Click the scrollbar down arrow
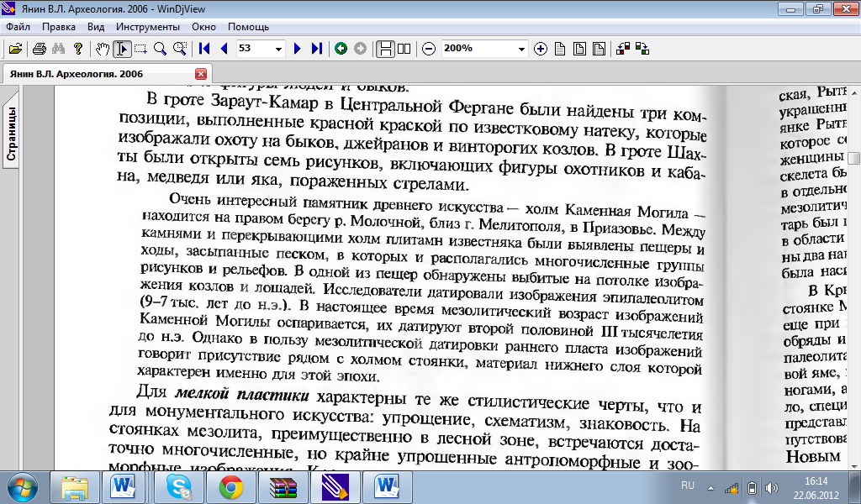The image size is (861, 504). 854,466
